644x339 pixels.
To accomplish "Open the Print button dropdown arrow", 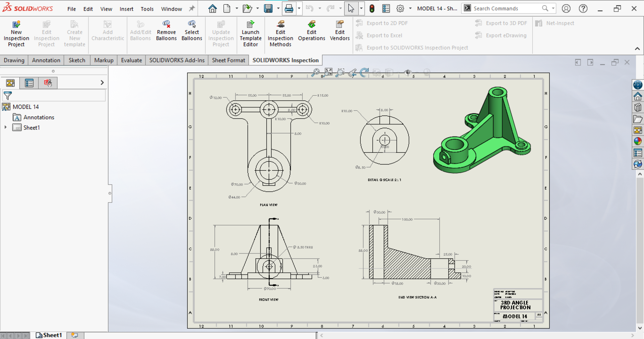I will pos(298,8).
